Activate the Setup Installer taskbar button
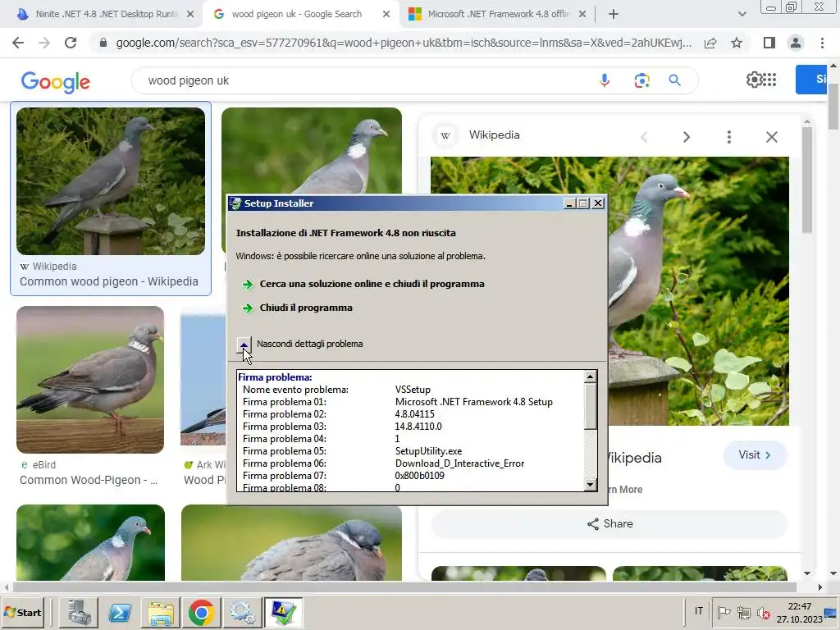Viewport: 840px width, 630px height. tap(283, 612)
